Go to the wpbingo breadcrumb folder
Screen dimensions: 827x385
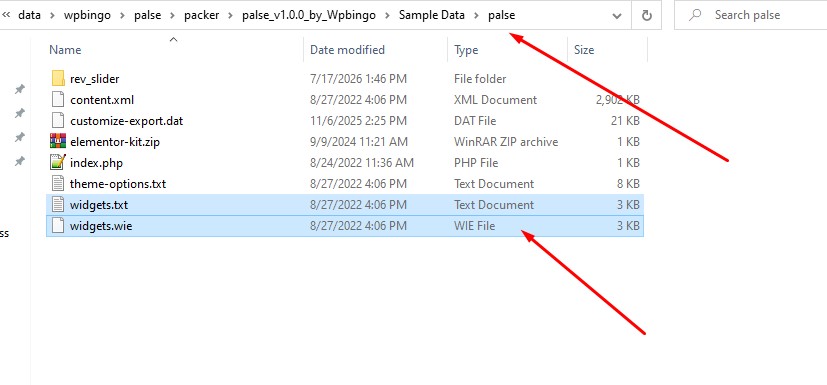coord(88,15)
